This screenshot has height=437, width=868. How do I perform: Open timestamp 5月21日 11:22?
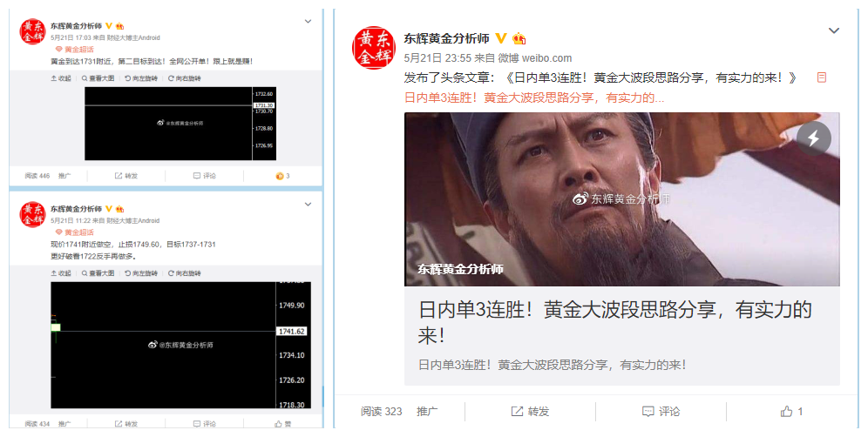coord(71,221)
